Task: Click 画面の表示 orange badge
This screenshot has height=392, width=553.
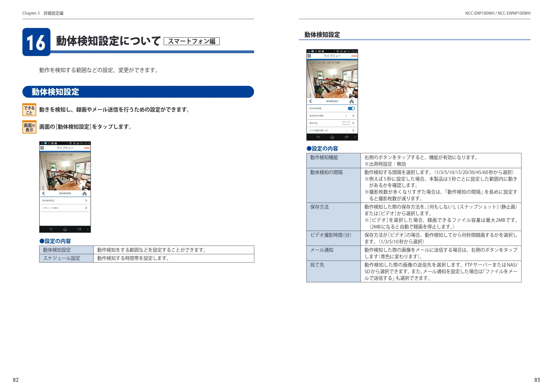Action: pyautogui.click(x=29, y=127)
